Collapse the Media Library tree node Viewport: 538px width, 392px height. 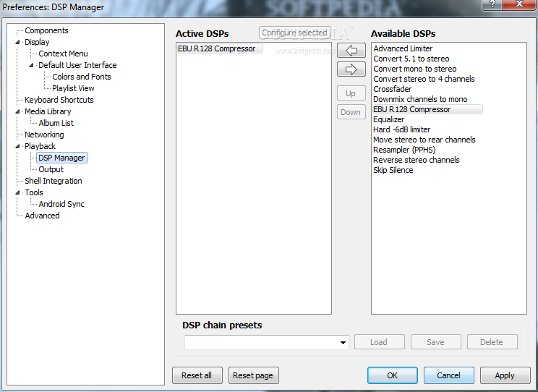(17, 111)
